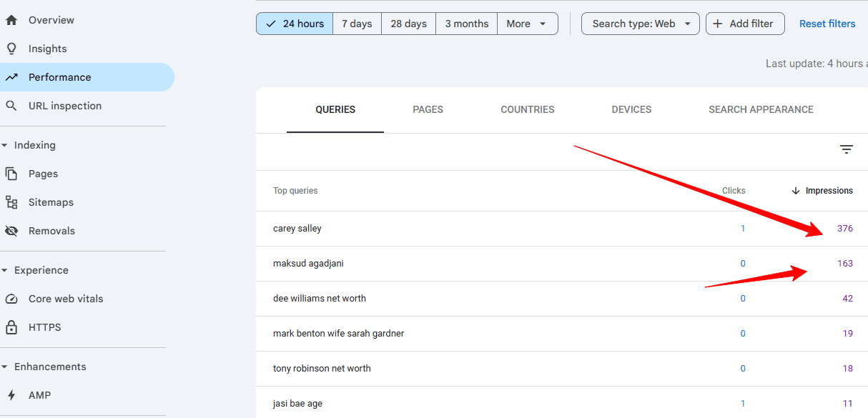Click the Reset filters link
Image resolution: width=868 pixels, height=418 pixels.
827,24
